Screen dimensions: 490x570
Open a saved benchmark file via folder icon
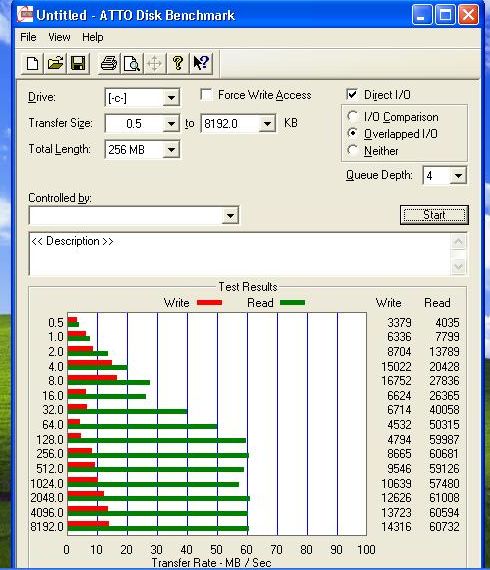pyautogui.click(x=55, y=63)
